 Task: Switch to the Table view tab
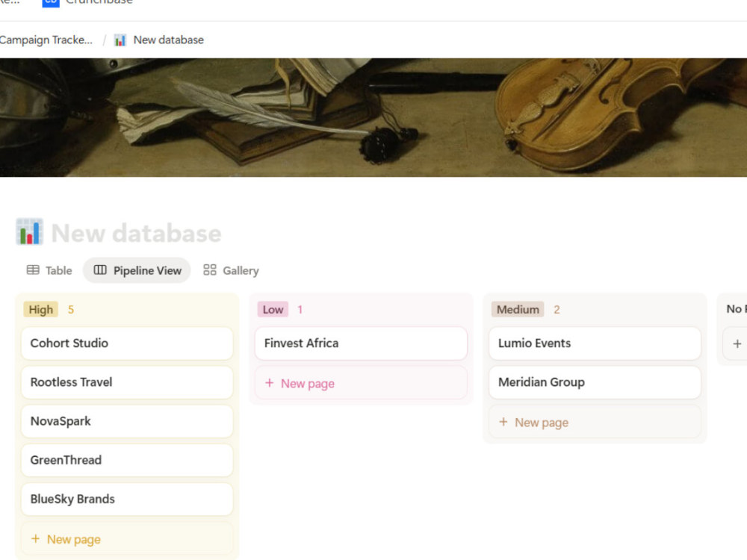(49, 270)
